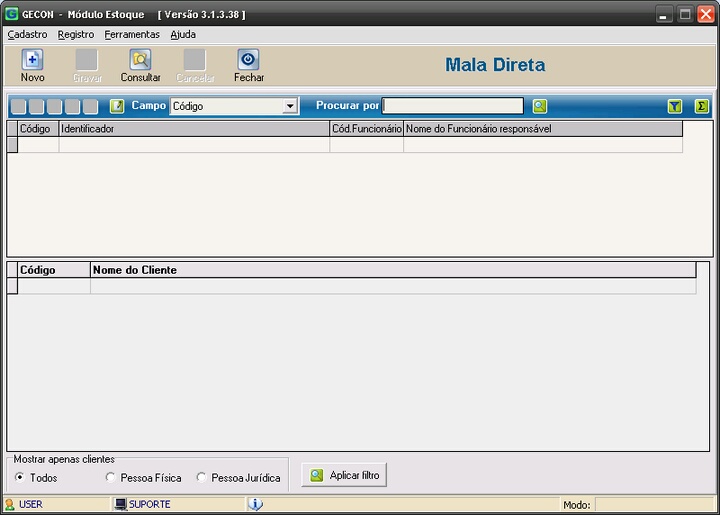Click the green filter funnel icon
720x515 pixels.
point(675,106)
